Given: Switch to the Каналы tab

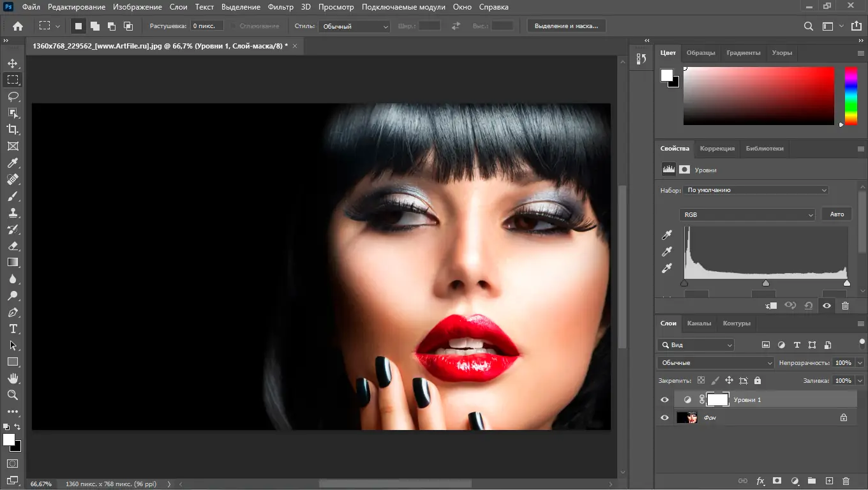Looking at the screenshot, I should coord(699,323).
